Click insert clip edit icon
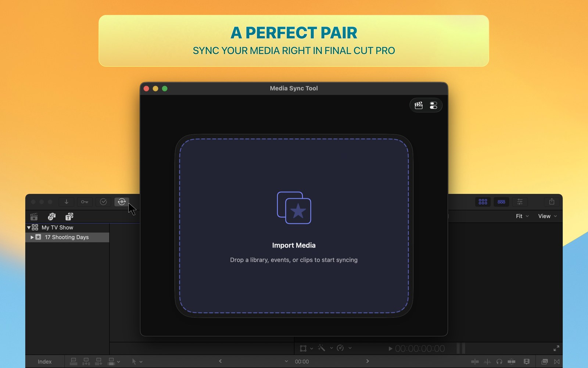The height and width of the screenshot is (368, 588). (86, 361)
